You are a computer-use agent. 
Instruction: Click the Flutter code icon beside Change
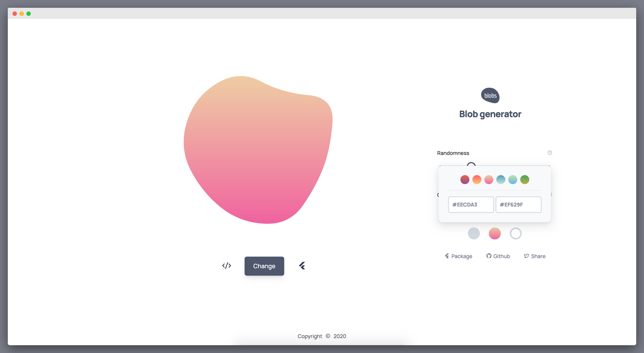pos(302,266)
